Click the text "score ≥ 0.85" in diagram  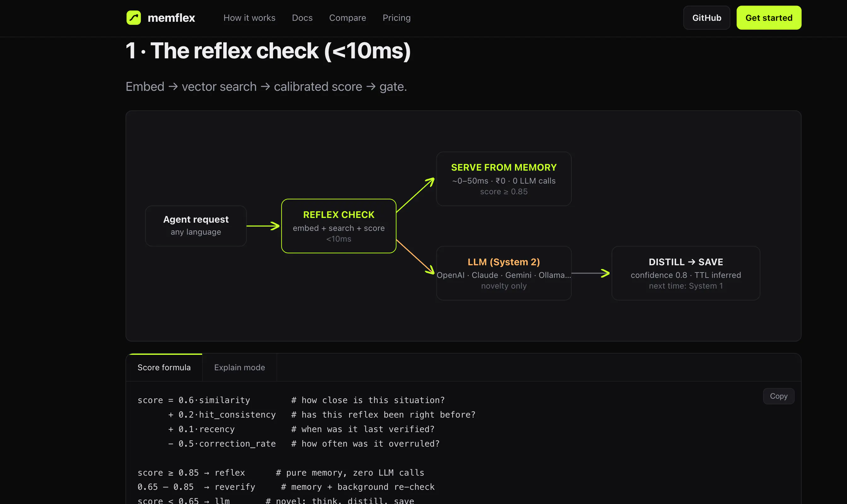504,191
